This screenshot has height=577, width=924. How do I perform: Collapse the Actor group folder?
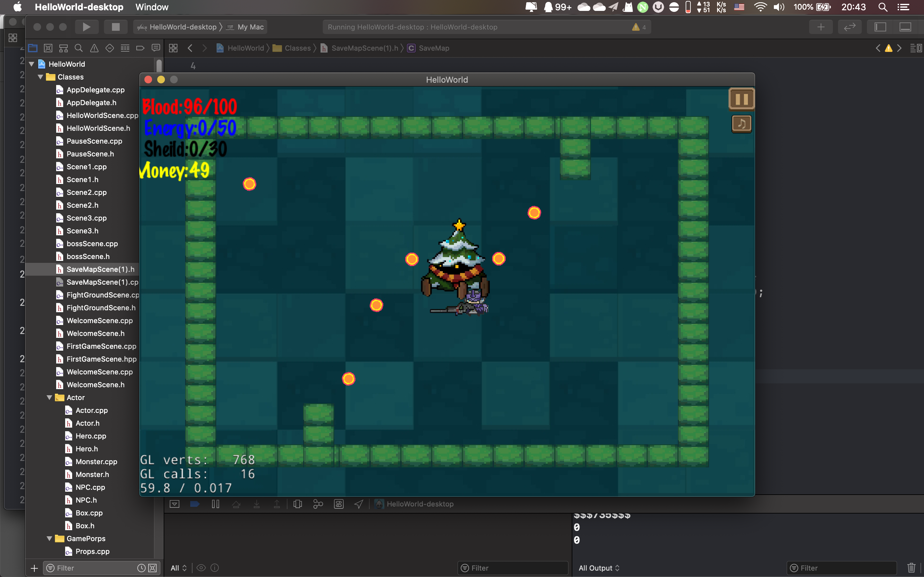[x=50, y=397]
